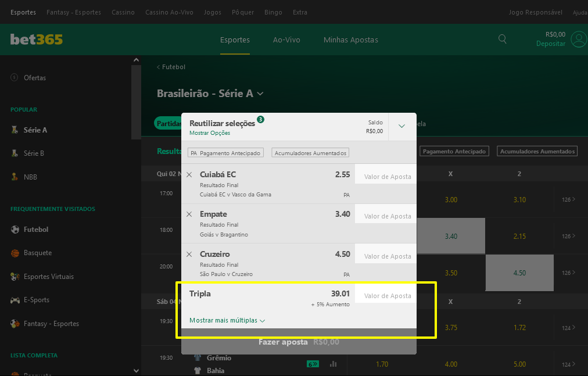Viewport: 588px width, 376px height.
Task: Select the 1.70 Grêmio win odds
Action: click(x=382, y=364)
